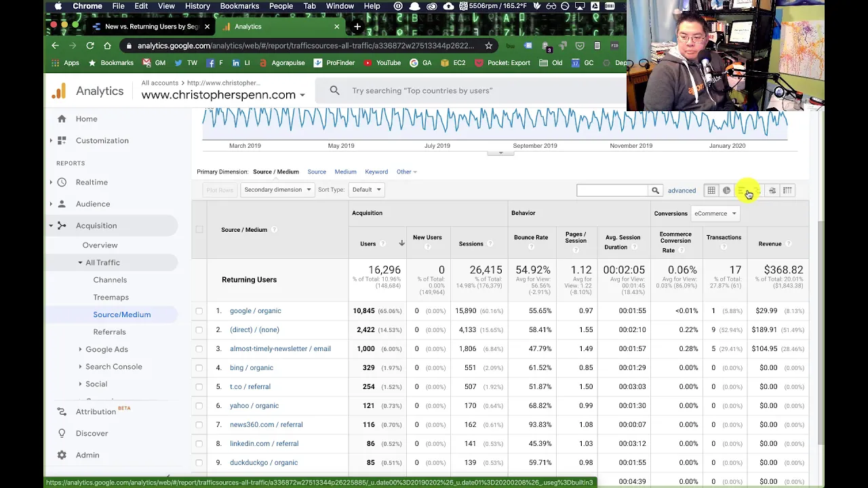Expand the Audience reports section
This screenshot has width=868, height=488.
[51, 204]
